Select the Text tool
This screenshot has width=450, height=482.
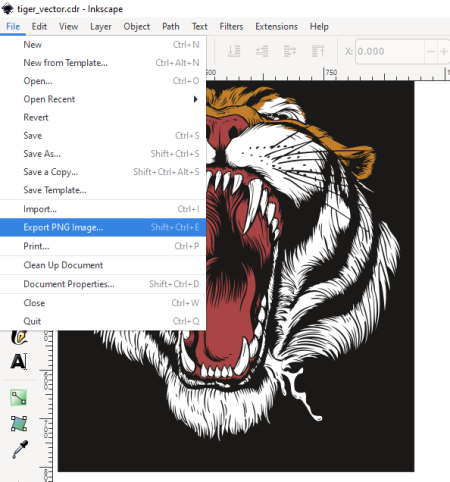point(19,361)
